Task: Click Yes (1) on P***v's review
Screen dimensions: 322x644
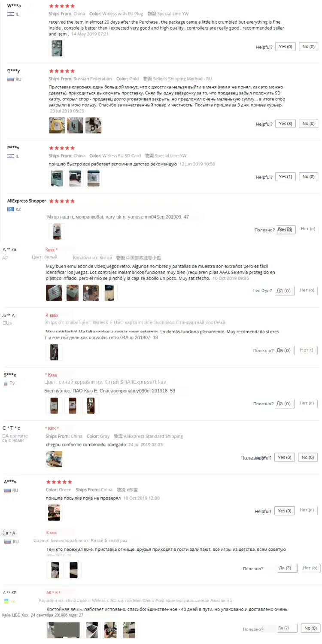Action: pos(286,176)
